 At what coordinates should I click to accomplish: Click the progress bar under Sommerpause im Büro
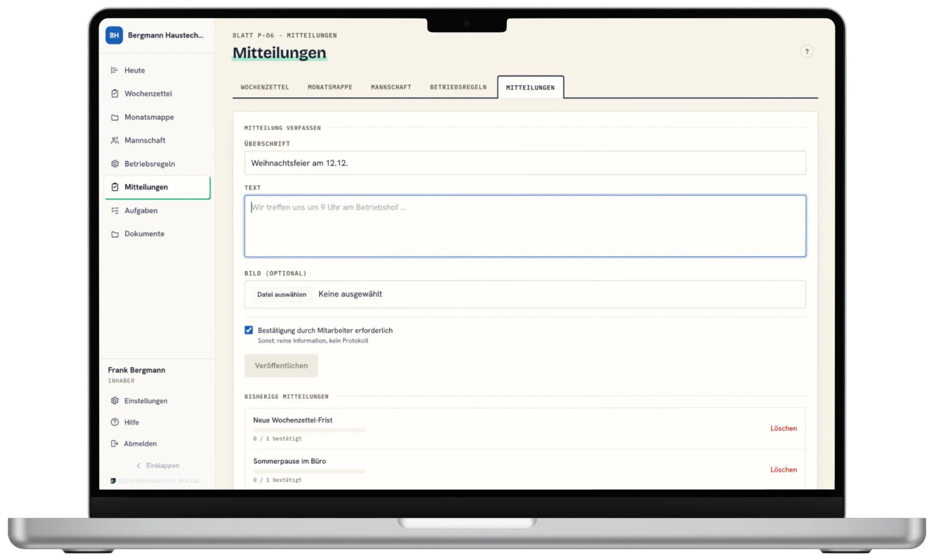[x=309, y=472]
